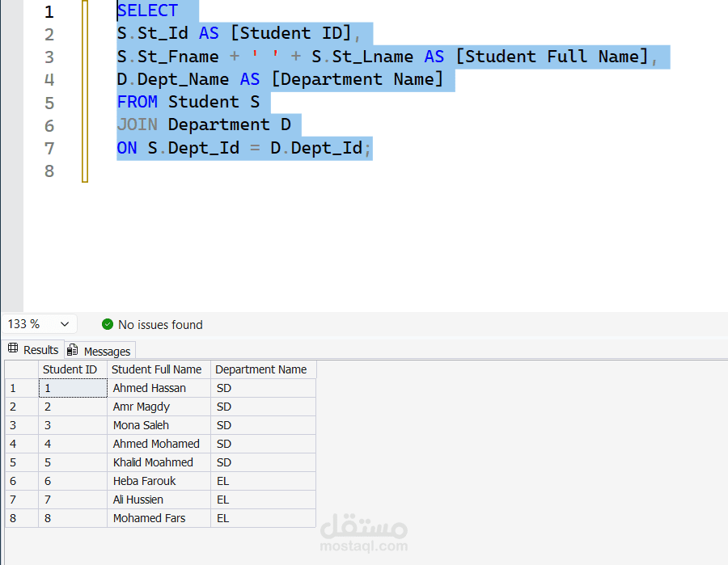Image resolution: width=728 pixels, height=565 pixels.
Task: Select the Student Full Name column header
Action: pos(159,369)
